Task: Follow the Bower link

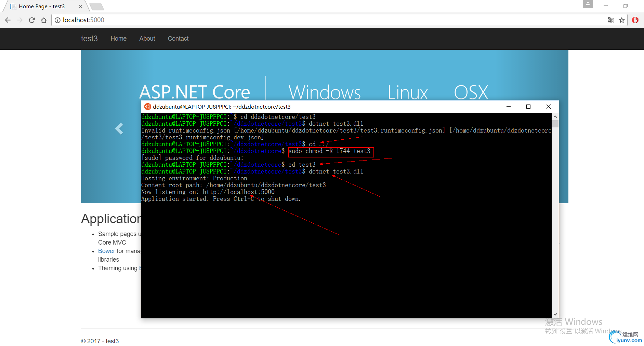Action: tap(107, 251)
